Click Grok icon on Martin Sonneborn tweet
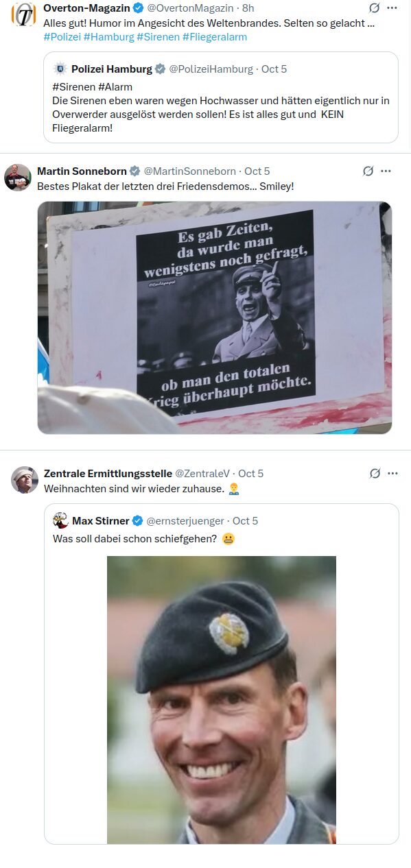 pos(368,171)
